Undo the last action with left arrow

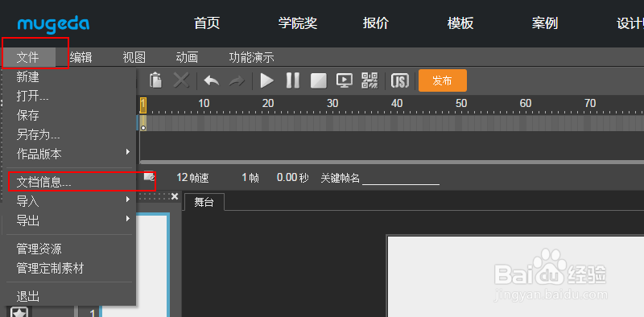point(211,80)
